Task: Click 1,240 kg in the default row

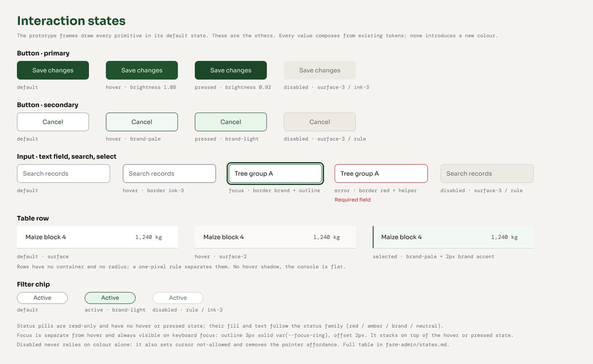Action: pyautogui.click(x=149, y=237)
